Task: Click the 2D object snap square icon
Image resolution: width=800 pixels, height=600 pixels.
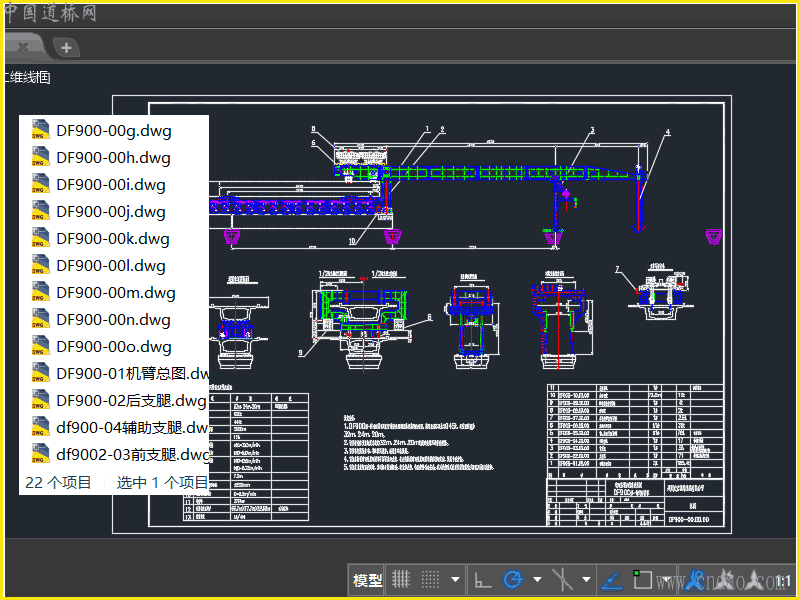Action: [643, 579]
